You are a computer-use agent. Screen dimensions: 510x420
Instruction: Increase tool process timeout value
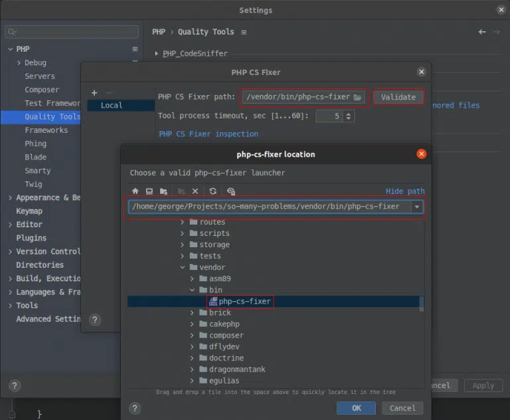click(x=349, y=114)
